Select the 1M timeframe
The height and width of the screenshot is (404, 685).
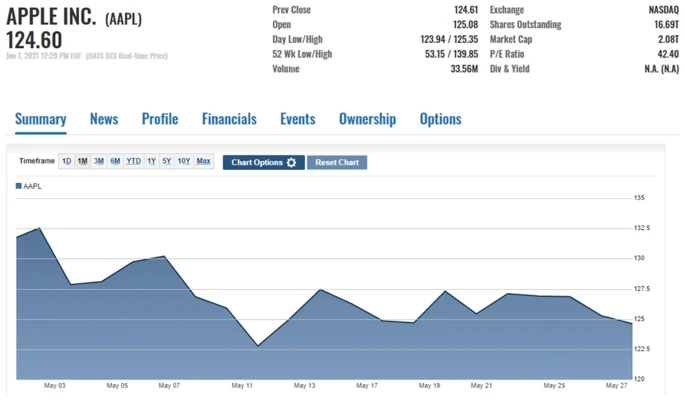83,161
